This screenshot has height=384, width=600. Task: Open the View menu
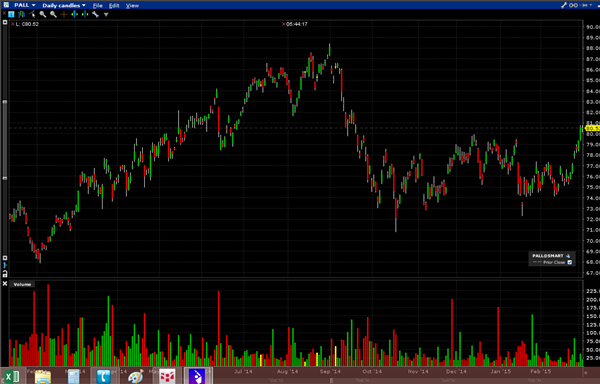tap(132, 5)
